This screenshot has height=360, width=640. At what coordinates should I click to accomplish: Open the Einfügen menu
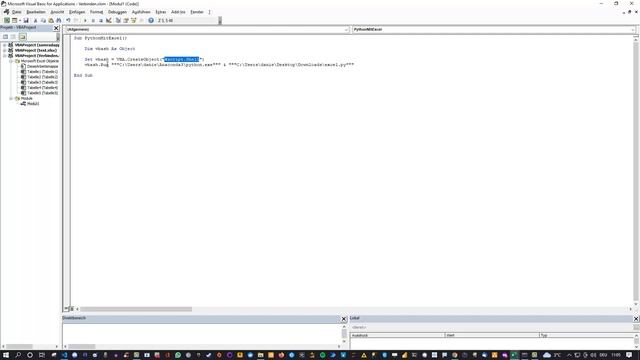tap(77, 12)
